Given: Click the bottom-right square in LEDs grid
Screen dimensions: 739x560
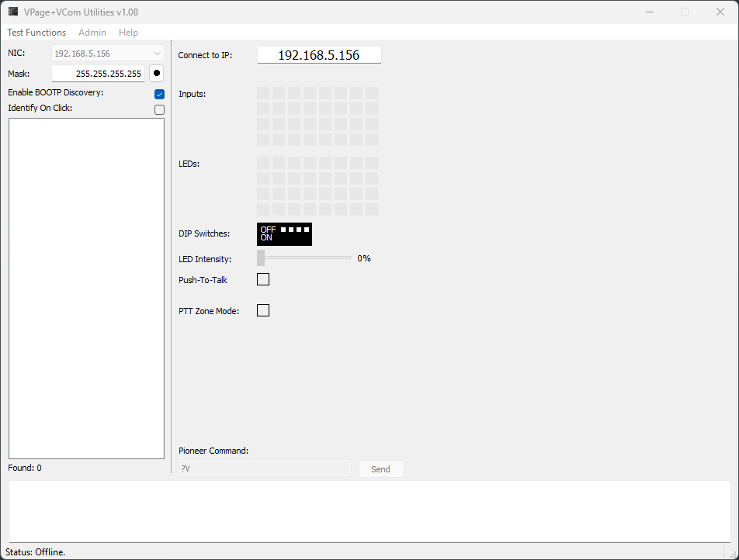Looking at the screenshot, I should click(372, 209).
